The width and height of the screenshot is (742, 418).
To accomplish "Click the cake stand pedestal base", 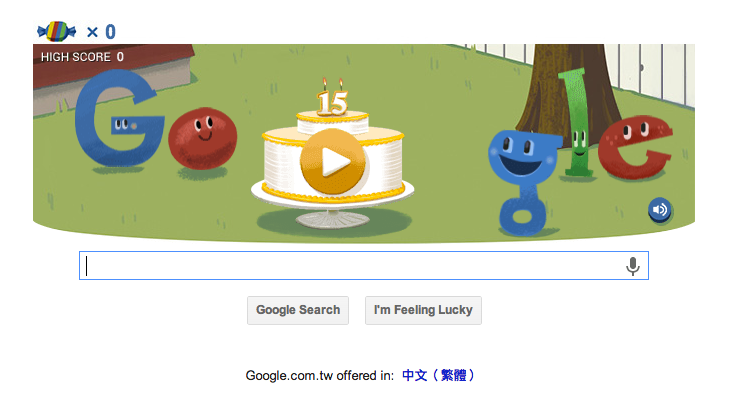I will tap(332, 219).
